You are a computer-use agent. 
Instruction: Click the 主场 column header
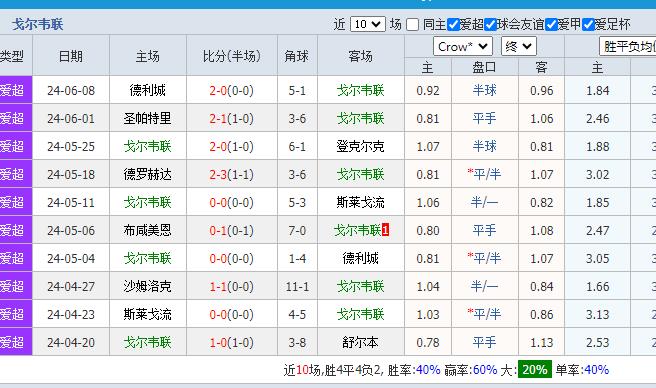coord(148,56)
